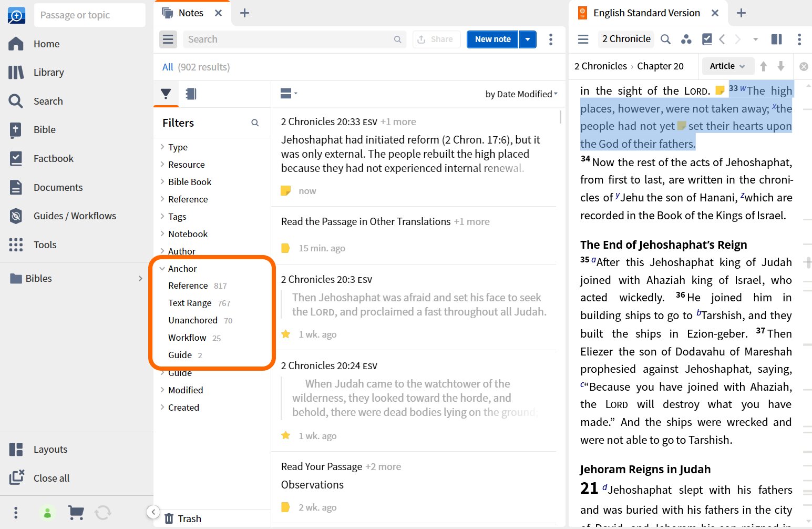The image size is (812, 529).
Task: Open the ESV panel contents menu
Action: [x=583, y=39]
